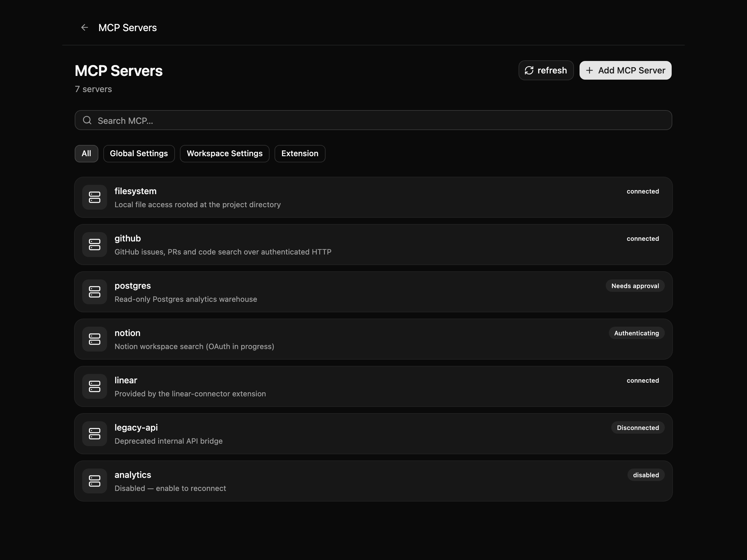Viewport: 747px width, 560px height.
Task: Add a new MCP server
Action: pos(625,70)
